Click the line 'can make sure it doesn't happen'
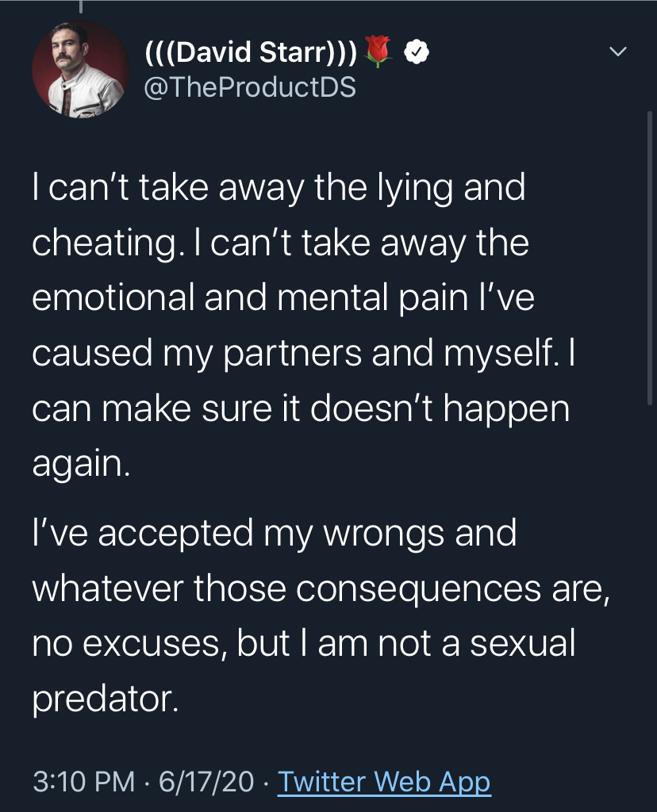The height and width of the screenshot is (812, 657). pyautogui.click(x=301, y=408)
